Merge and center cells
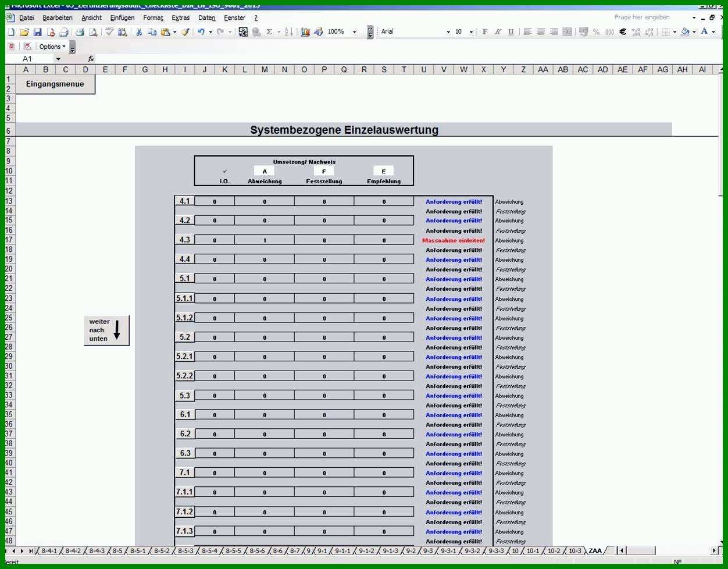 click(567, 32)
